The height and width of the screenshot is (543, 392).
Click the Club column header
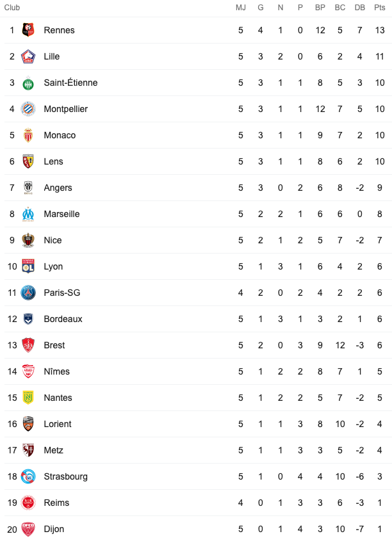[12, 8]
